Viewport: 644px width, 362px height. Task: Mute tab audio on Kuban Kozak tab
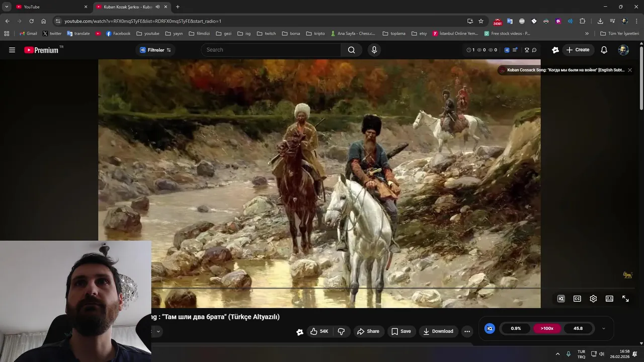click(x=157, y=7)
